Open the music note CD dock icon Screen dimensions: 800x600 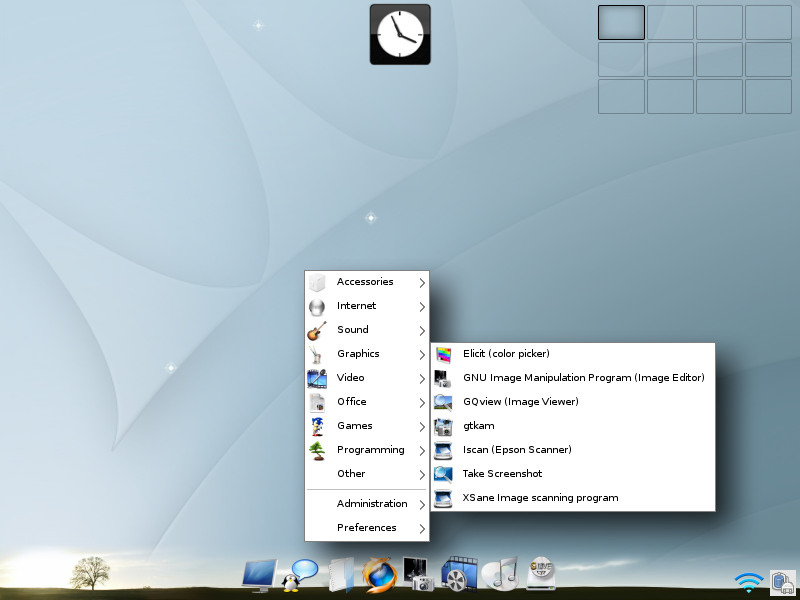click(499, 574)
